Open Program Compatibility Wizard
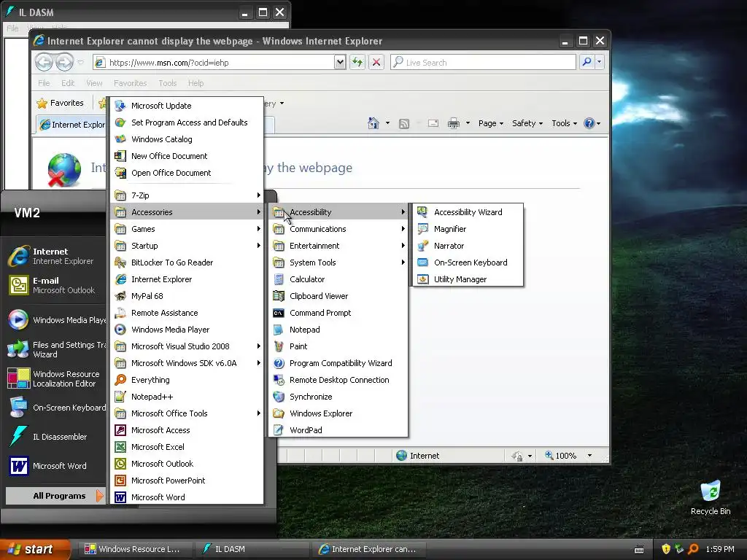The image size is (747, 560). [x=338, y=363]
